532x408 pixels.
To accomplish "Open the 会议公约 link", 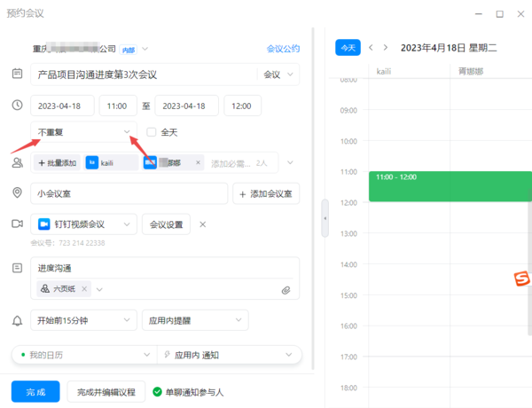I will tap(283, 49).
